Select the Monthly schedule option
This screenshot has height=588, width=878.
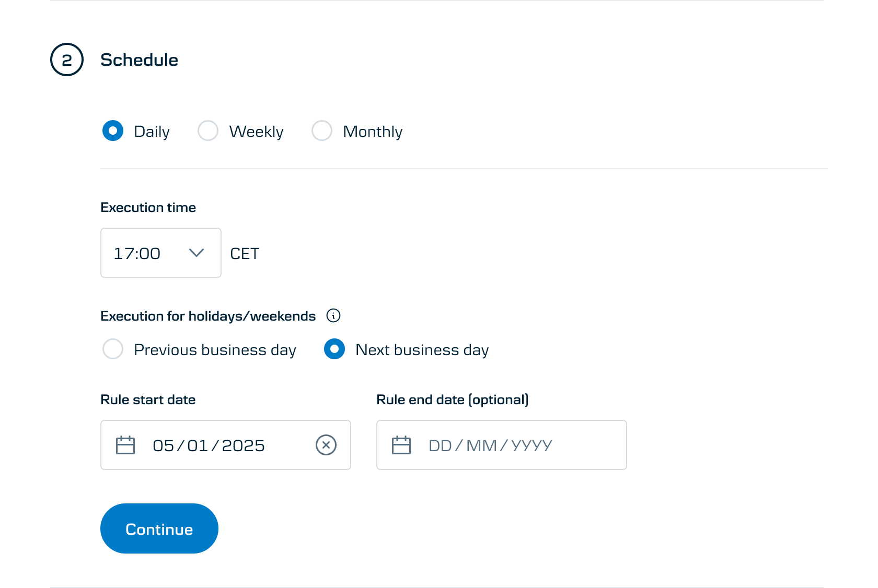pos(322,131)
